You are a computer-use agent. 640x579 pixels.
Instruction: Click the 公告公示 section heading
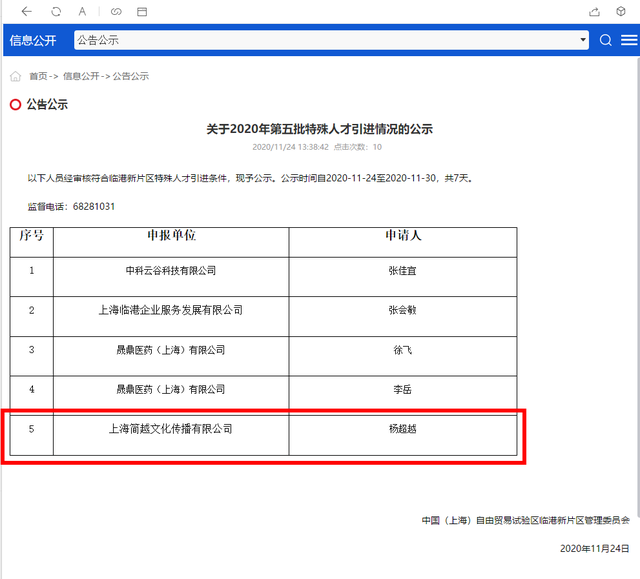[x=47, y=104]
